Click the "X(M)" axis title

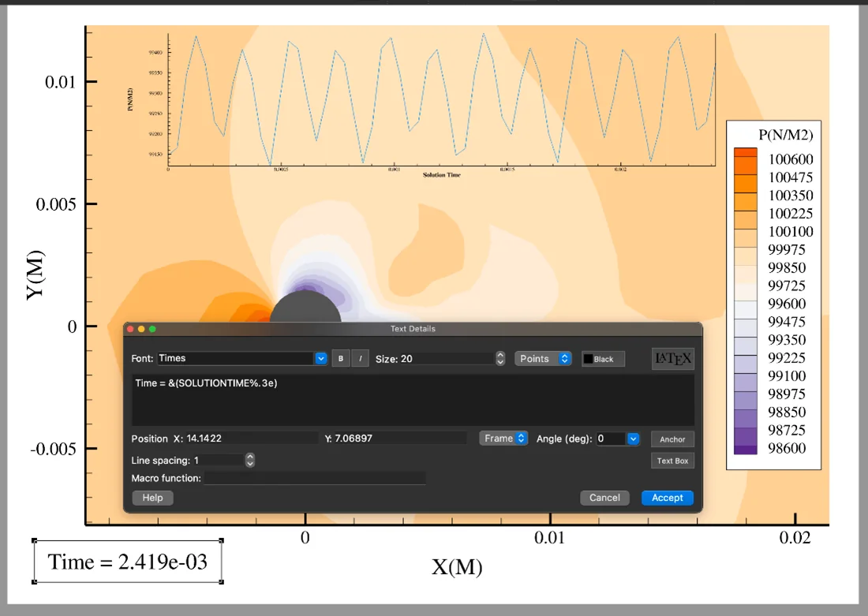(x=457, y=567)
